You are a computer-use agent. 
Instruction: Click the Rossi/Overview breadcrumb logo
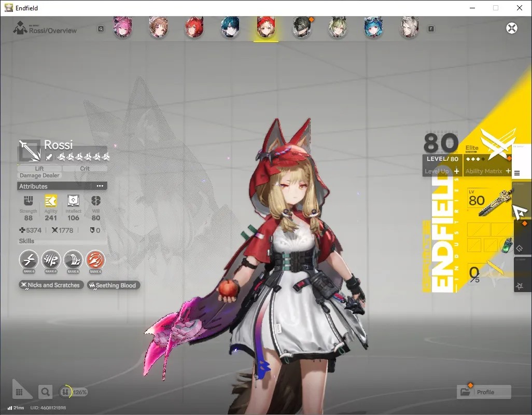point(20,28)
